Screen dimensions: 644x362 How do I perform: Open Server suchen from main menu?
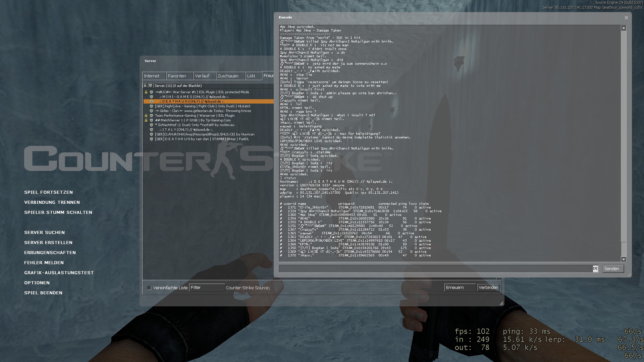click(44, 233)
